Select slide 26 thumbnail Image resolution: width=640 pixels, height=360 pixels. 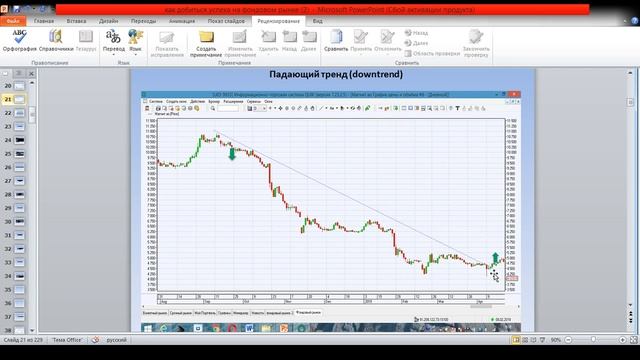(19, 167)
